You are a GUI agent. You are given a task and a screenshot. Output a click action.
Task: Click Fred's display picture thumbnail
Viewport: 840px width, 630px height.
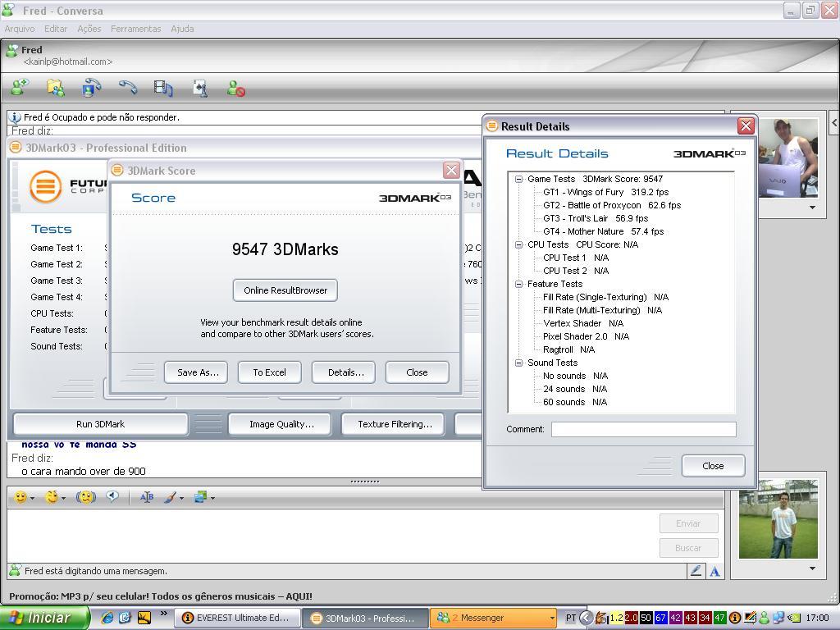coord(788,158)
